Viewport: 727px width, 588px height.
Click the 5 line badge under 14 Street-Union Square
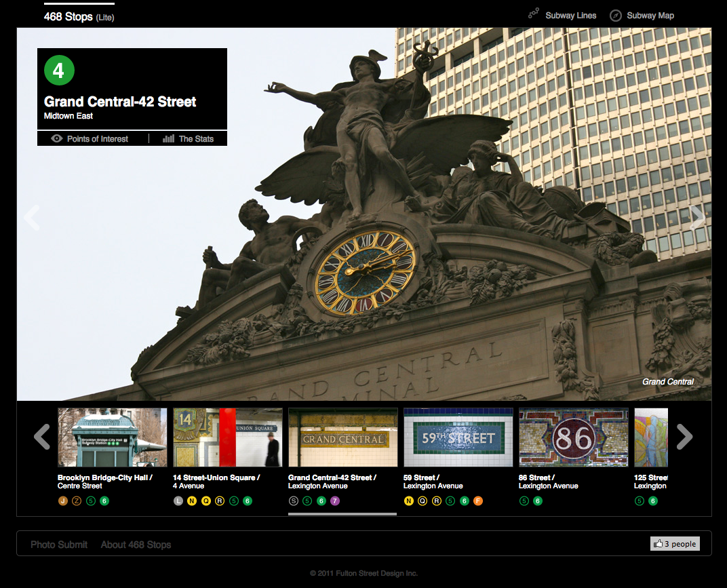234,501
